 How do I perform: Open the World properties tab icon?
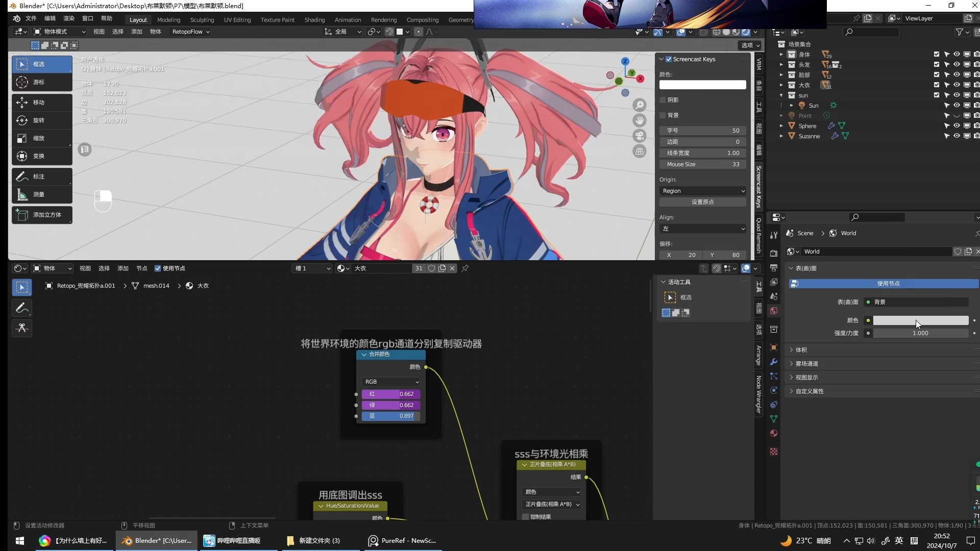(774, 311)
